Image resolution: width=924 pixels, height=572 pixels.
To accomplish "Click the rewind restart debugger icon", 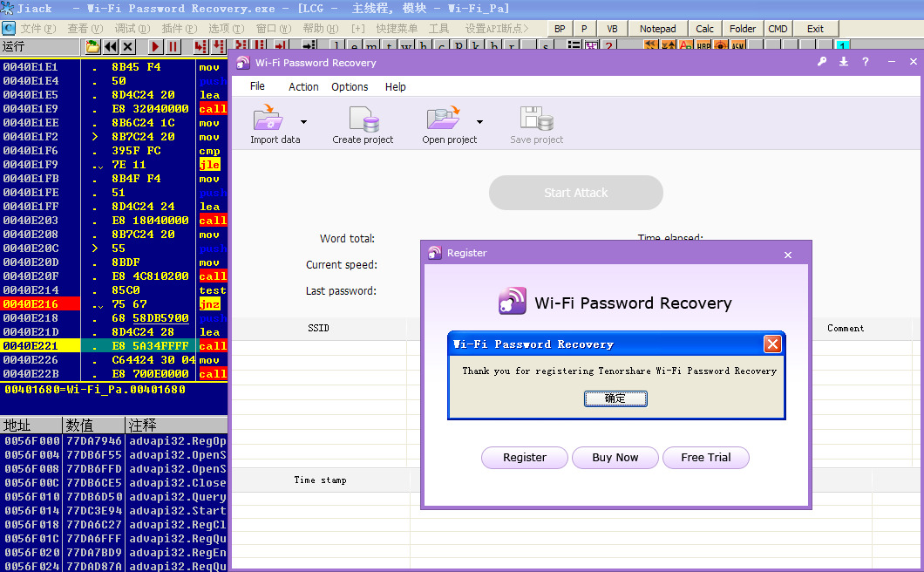I will click(x=110, y=46).
